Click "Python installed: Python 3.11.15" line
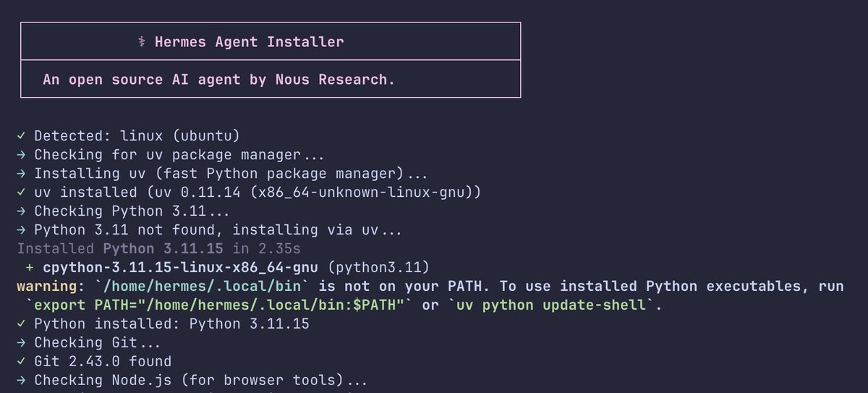Viewport: 868px width, 393px height. pyautogui.click(x=171, y=324)
